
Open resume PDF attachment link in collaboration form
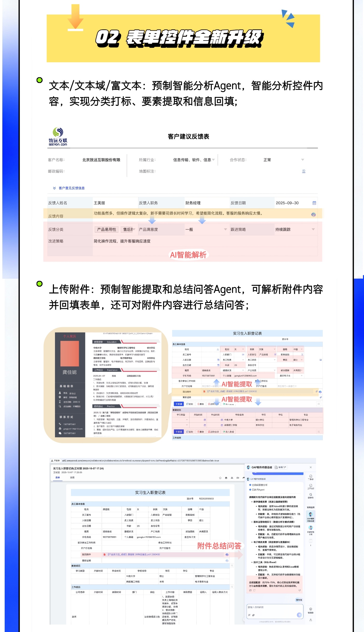134,554
